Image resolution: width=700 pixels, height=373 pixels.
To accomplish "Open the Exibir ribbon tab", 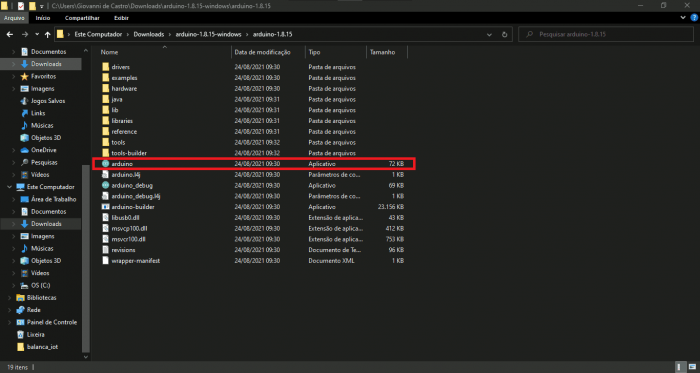I will (121, 18).
